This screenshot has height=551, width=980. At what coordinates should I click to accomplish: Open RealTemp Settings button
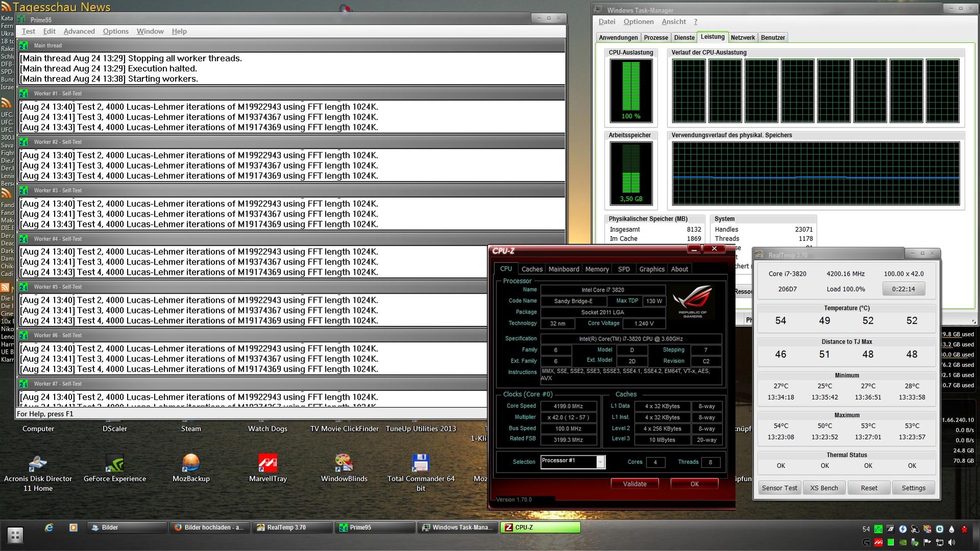coord(914,488)
